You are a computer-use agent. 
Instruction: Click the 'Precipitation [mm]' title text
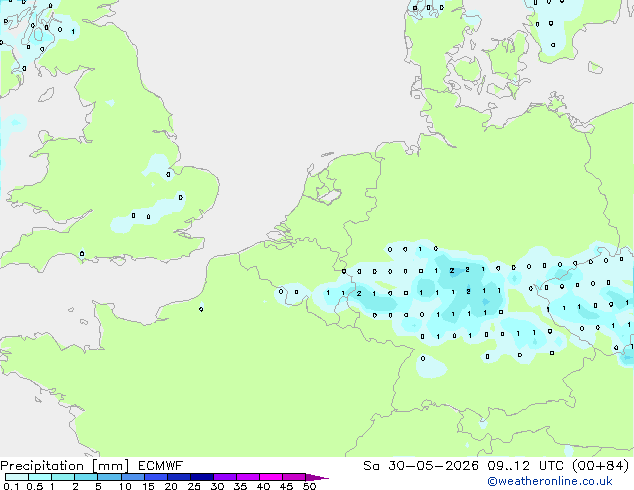tap(64, 466)
